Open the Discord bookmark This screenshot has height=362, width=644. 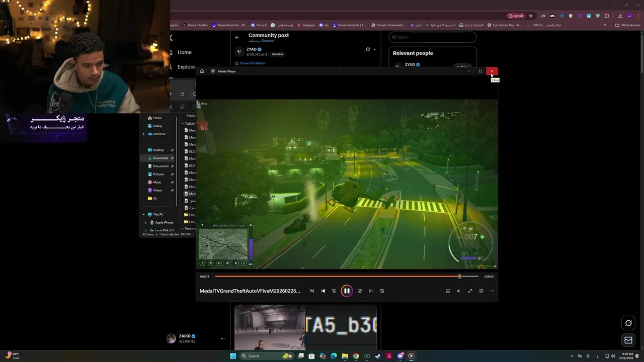click(x=259, y=25)
